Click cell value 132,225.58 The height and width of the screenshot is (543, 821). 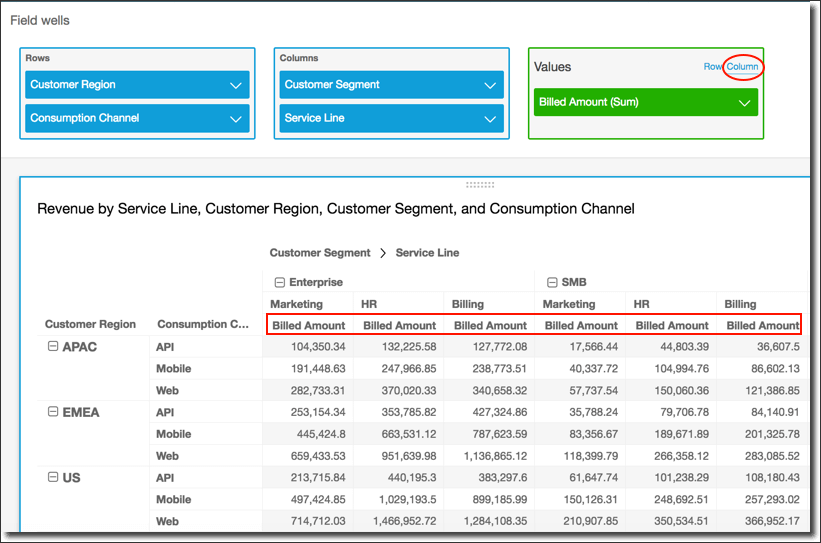click(409, 347)
